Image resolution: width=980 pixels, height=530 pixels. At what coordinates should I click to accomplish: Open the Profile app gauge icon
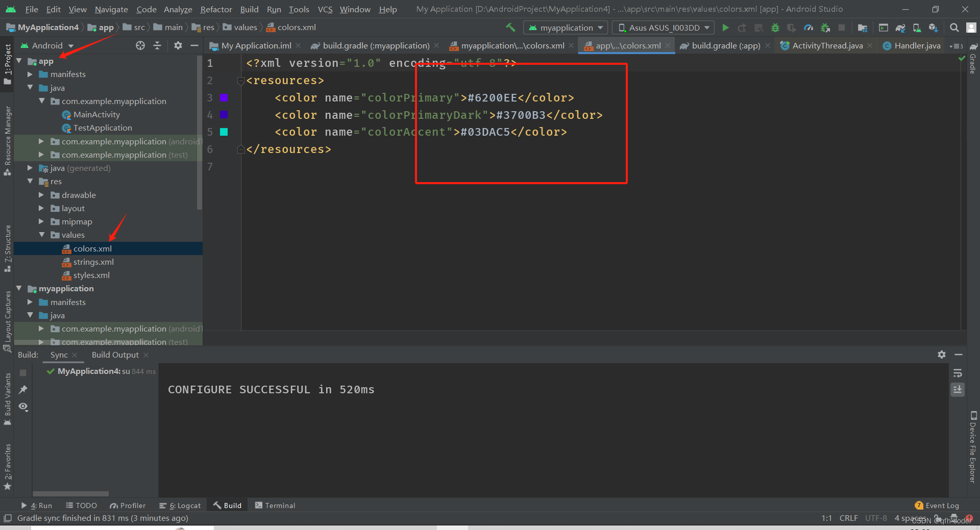click(x=808, y=28)
